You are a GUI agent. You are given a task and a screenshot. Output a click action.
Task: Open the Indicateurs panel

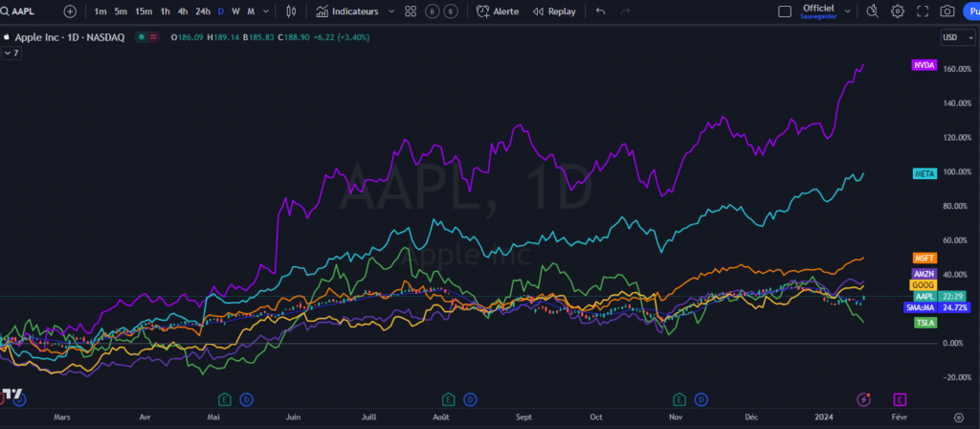347,11
